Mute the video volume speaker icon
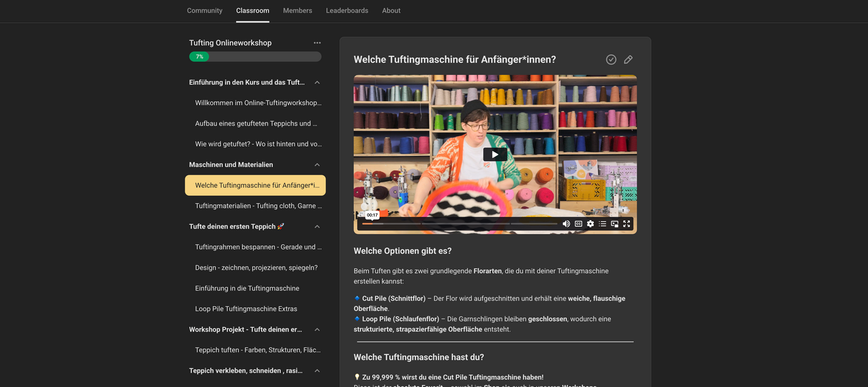 click(566, 223)
